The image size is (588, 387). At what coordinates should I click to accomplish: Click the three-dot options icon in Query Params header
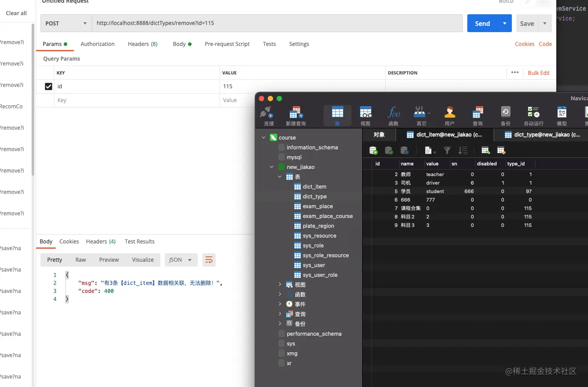[x=515, y=72]
